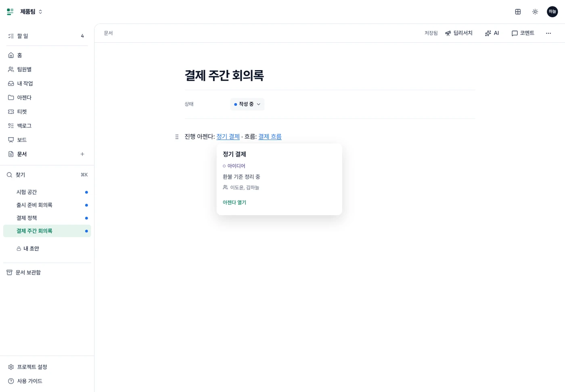Open the 하늘 user avatar menu
Screen dimensions: 565x392
click(x=552, y=12)
